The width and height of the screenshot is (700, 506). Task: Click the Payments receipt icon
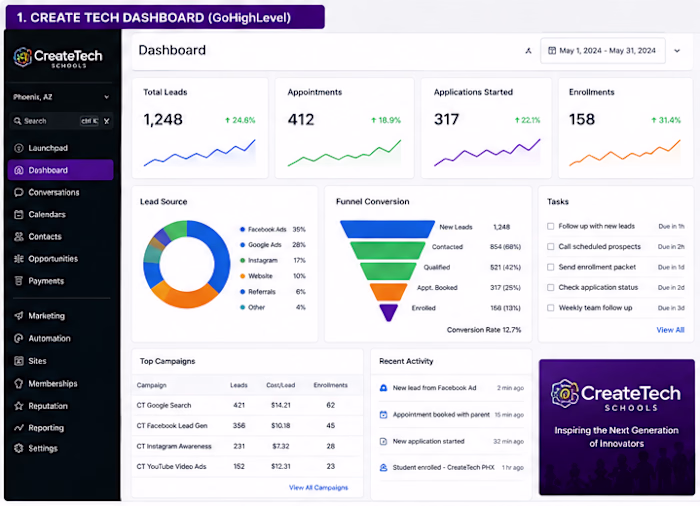[x=19, y=281]
